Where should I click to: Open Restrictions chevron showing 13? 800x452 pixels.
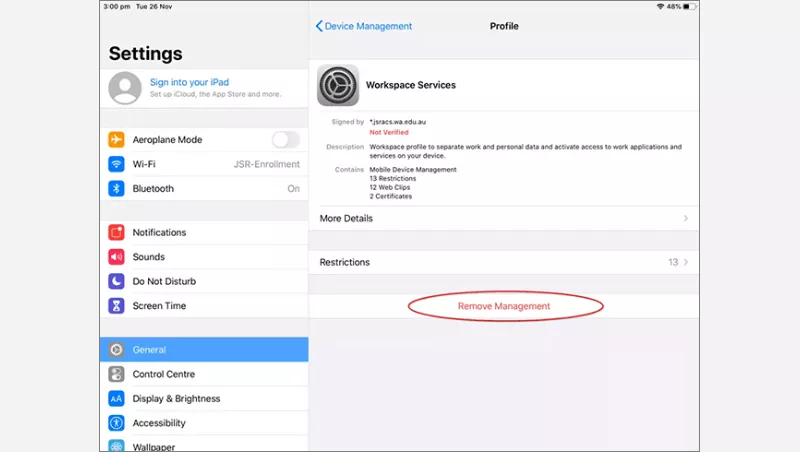coord(686,262)
